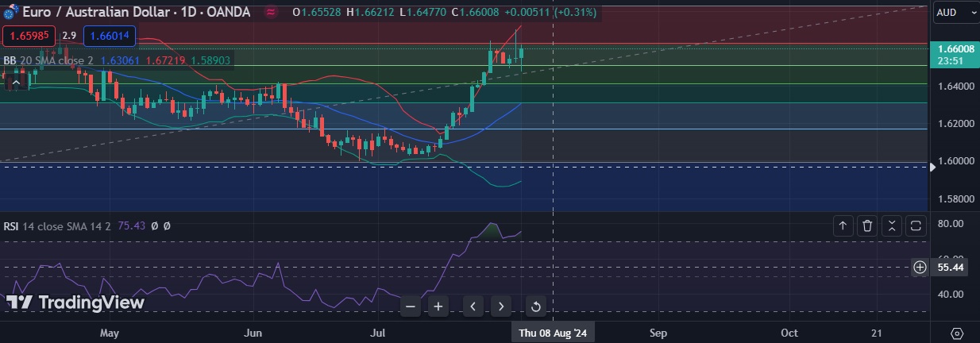Click the 80.00 RSI axis label
The height and width of the screenshot is (343, 980).
click(x=950, y=224)
